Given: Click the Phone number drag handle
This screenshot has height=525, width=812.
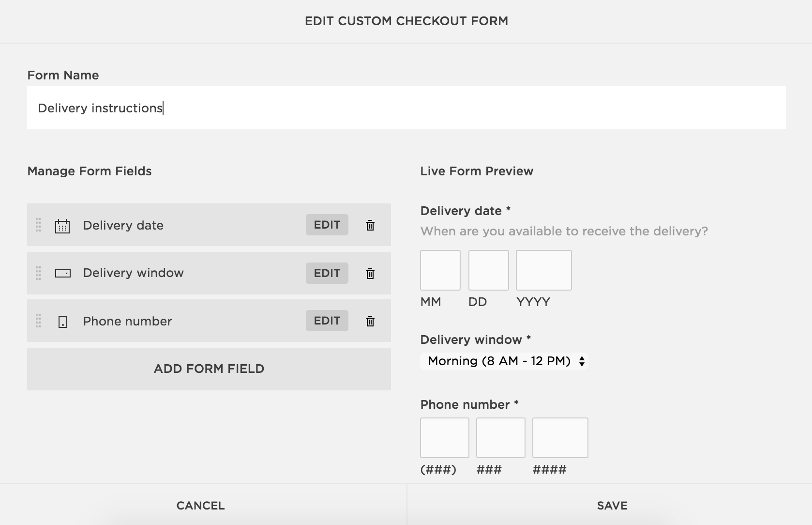Looking at the screenshot, I should pos(38,321).
